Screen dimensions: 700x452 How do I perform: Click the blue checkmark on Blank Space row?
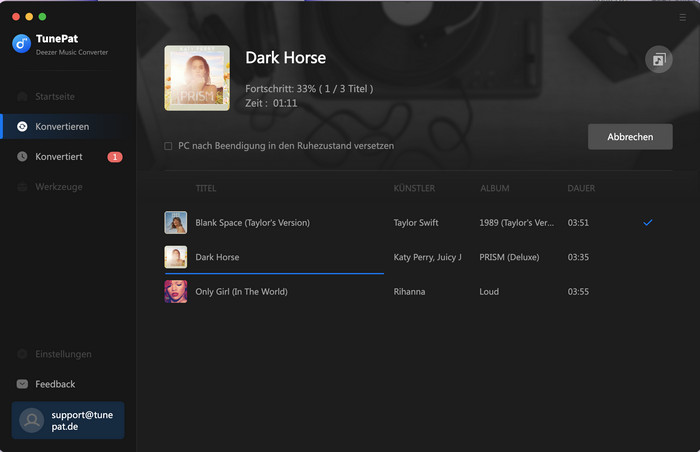pyautogui.click(x=648, y=222)
